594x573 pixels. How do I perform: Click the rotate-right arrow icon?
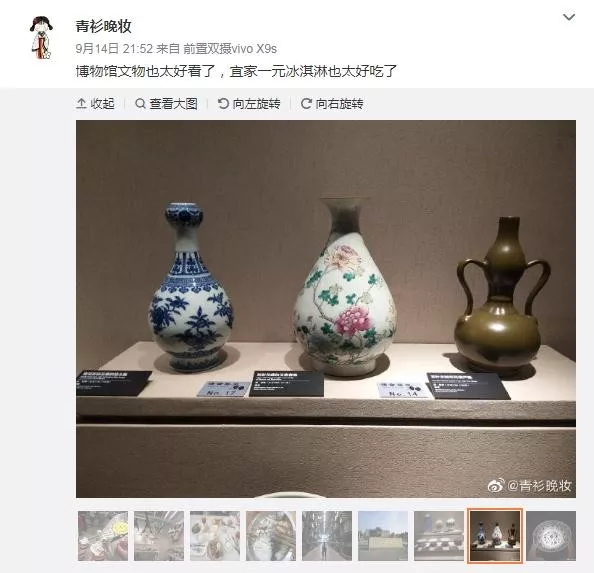306,103
